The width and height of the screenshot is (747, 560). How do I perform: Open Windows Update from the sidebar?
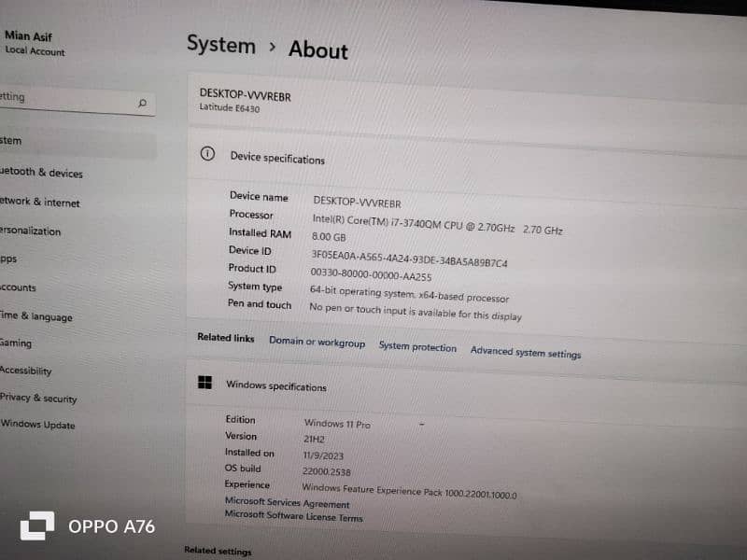37,425
